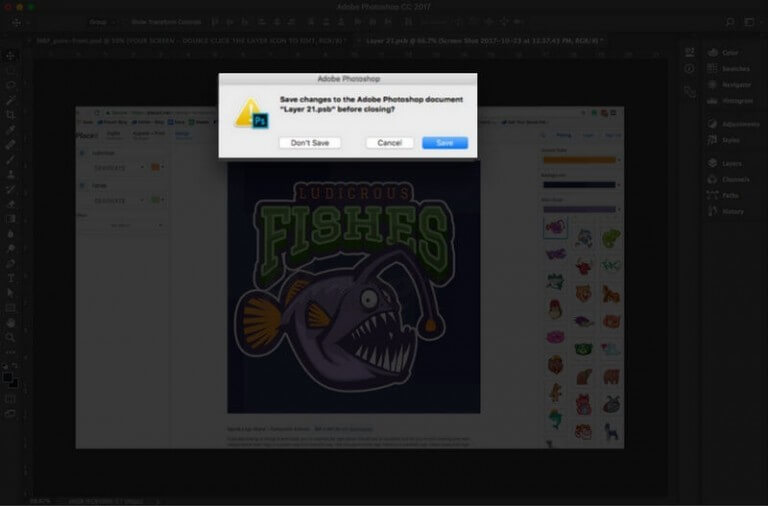Open the Edit Toolbar three-dots menu

point(10,352)
